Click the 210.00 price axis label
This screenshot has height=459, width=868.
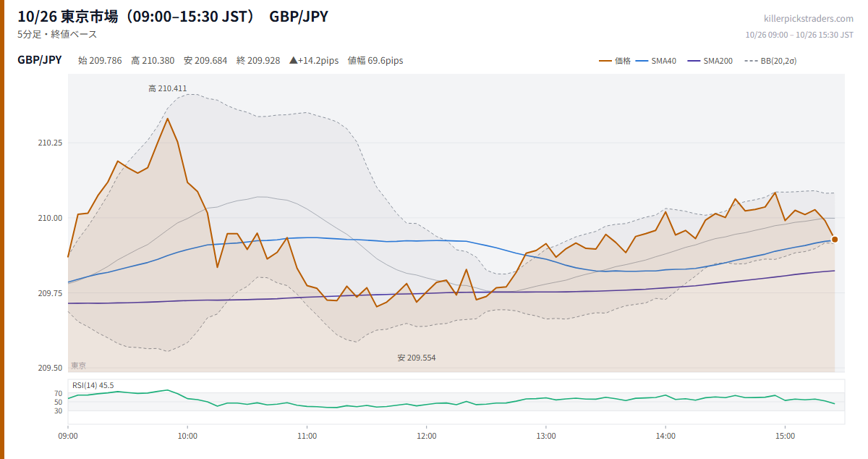(50, 218)
